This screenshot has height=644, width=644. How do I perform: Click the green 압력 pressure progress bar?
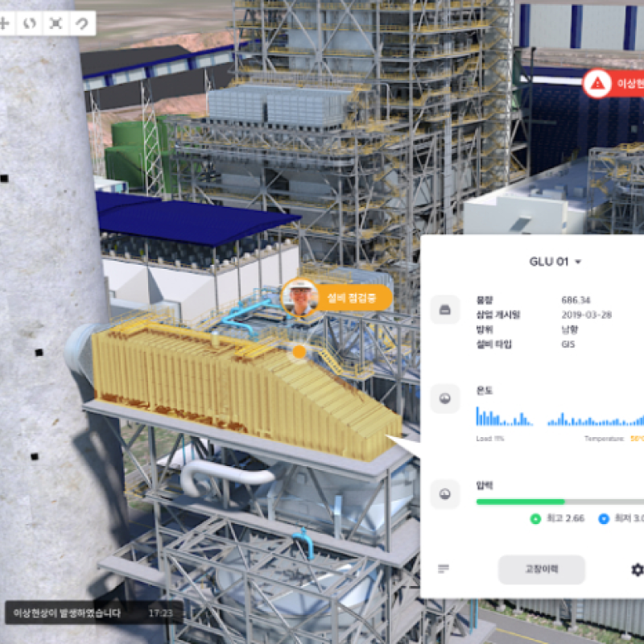520,502
